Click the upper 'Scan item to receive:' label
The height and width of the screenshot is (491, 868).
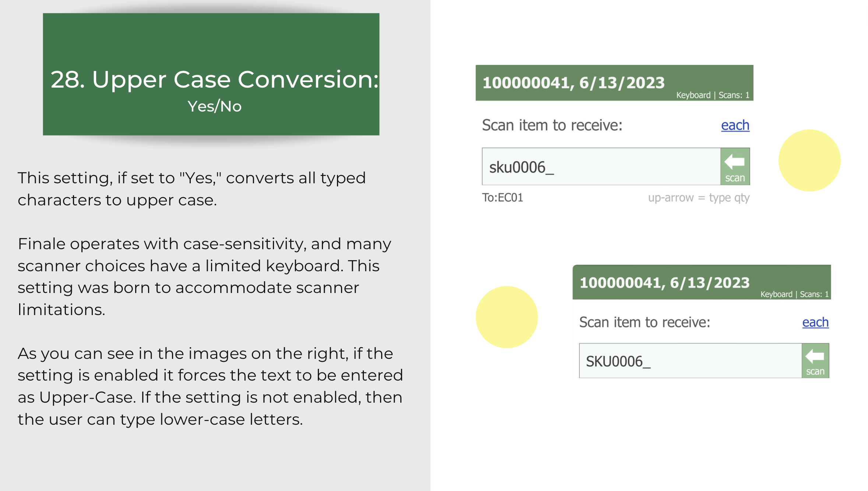pos(552,125)
